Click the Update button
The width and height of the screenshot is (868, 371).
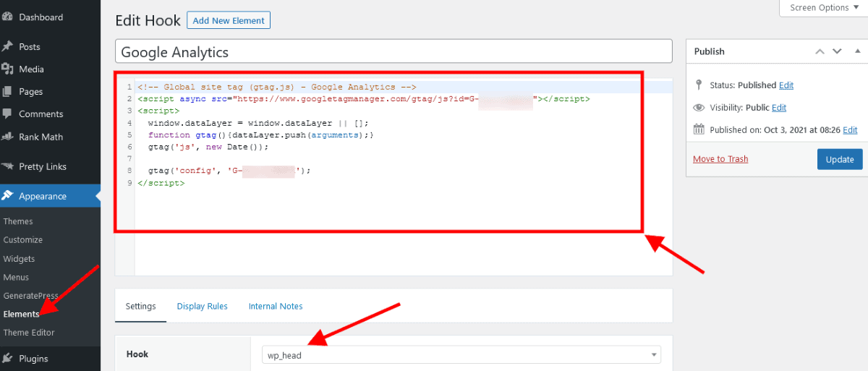[840, 159]
